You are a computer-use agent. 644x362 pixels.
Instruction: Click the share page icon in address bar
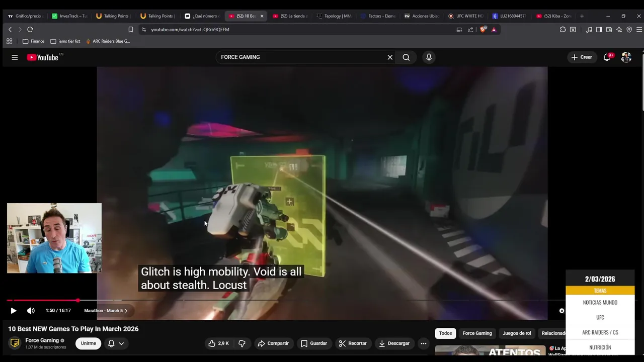click(470, 30)
